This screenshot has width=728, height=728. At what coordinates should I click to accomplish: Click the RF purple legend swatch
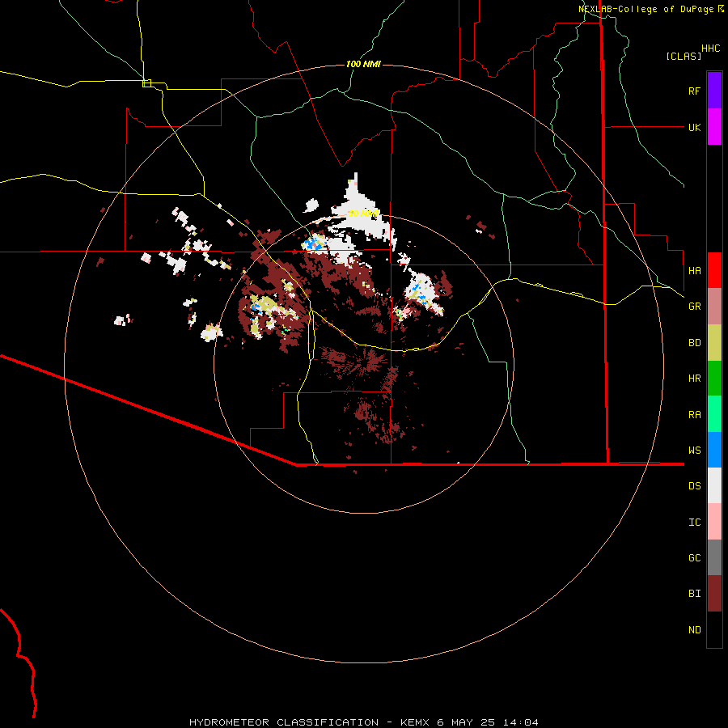click(x=714, y=91)
